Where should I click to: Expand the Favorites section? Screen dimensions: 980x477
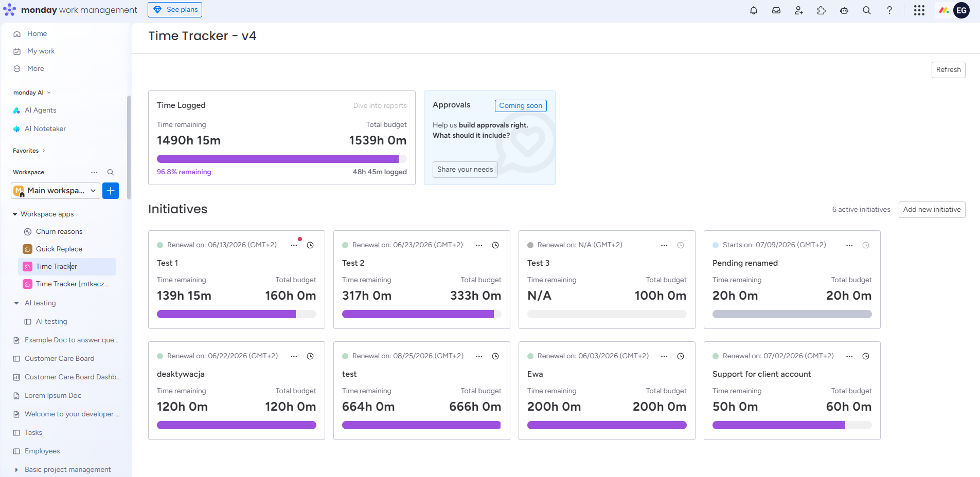(x=44, y=151)
